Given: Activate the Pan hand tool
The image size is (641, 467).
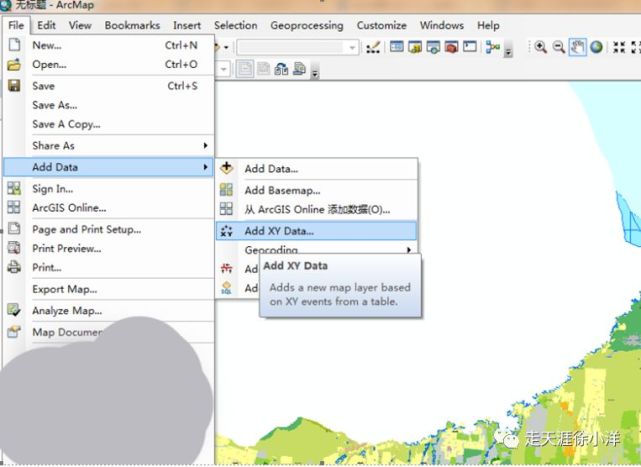Looking at the screenshot, I should (x=577, y=47).
